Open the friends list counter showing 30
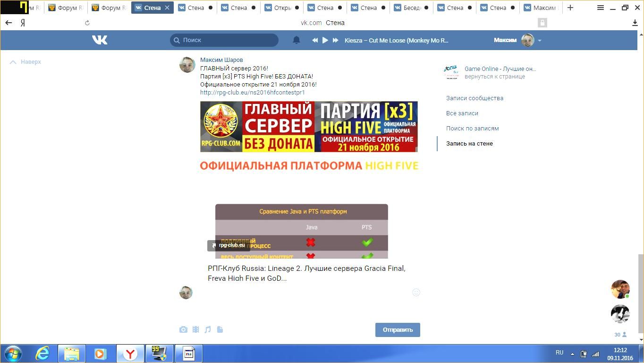The height and width of the screenshot is (363, 644). pos(620,335)
